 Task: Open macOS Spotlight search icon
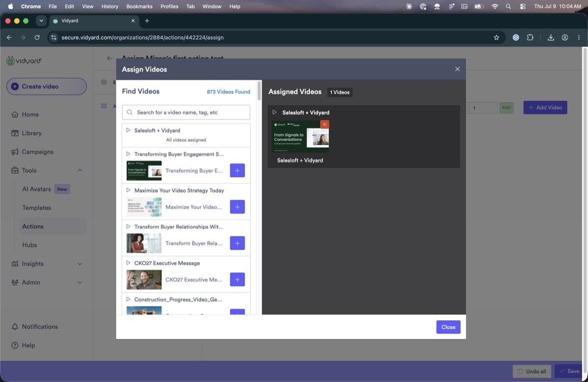(508, 6)
